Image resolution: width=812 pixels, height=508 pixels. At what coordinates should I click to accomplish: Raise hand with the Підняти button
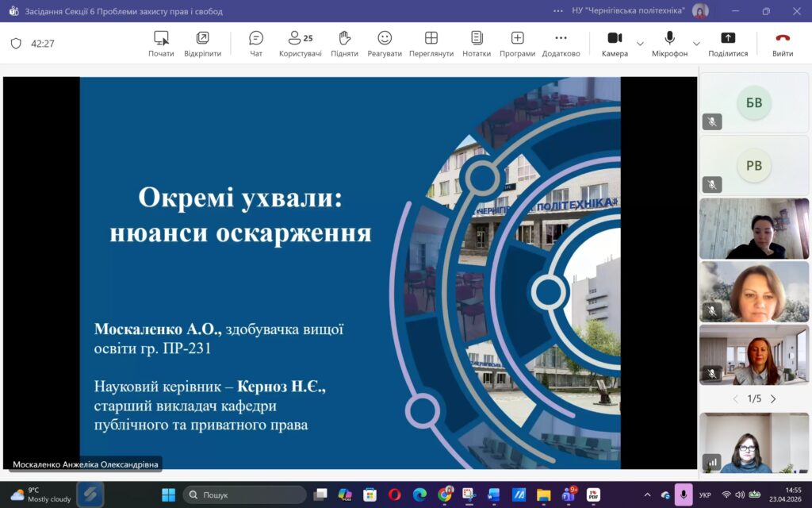[344, 44]
